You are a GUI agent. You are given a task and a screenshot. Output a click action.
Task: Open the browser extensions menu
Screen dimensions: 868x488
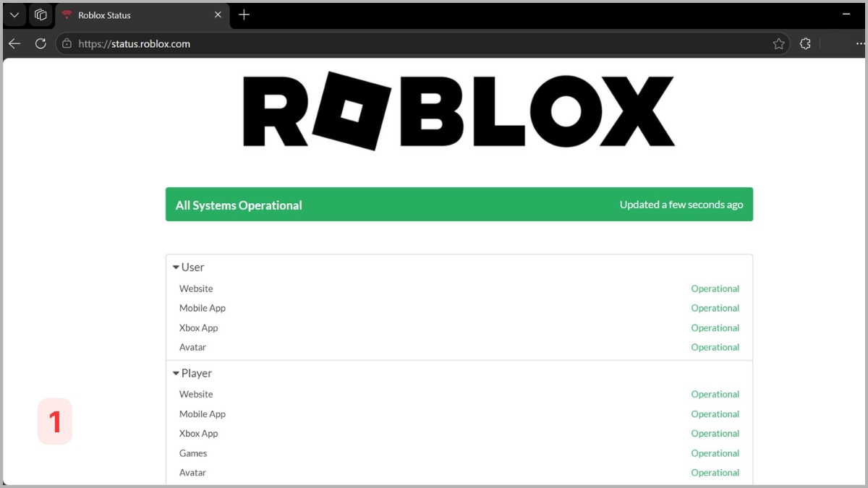[x=805, y=43]
